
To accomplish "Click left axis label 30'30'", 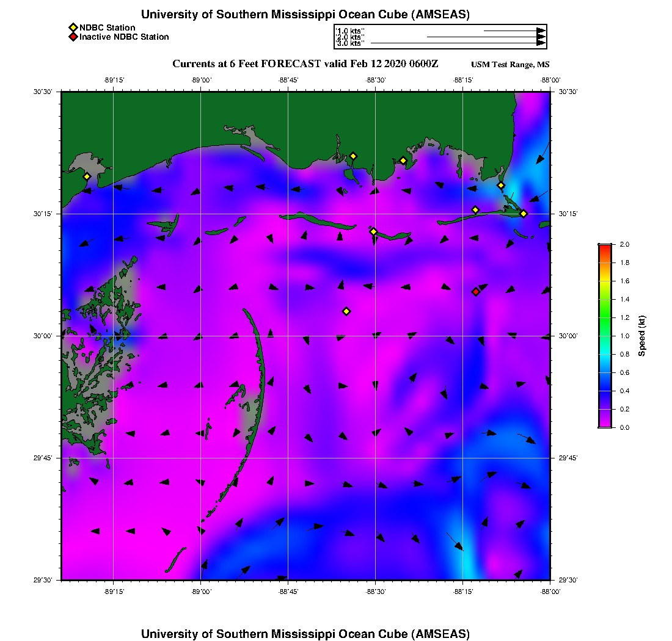I will (43, 92).
